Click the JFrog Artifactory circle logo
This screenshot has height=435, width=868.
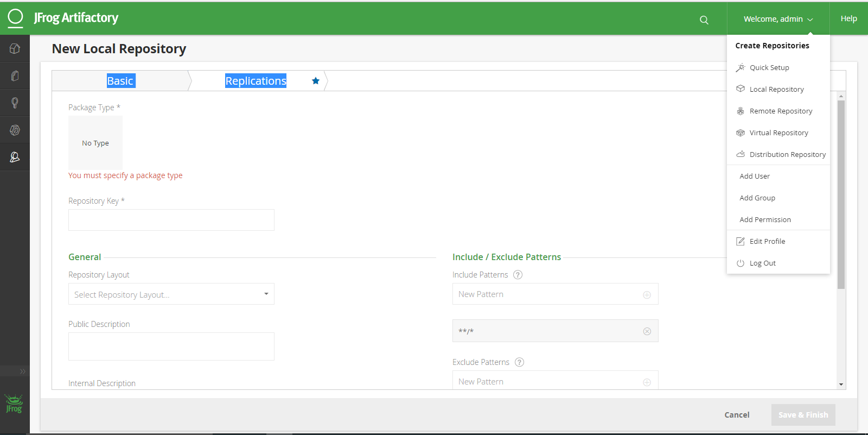(x=16, y=18)
